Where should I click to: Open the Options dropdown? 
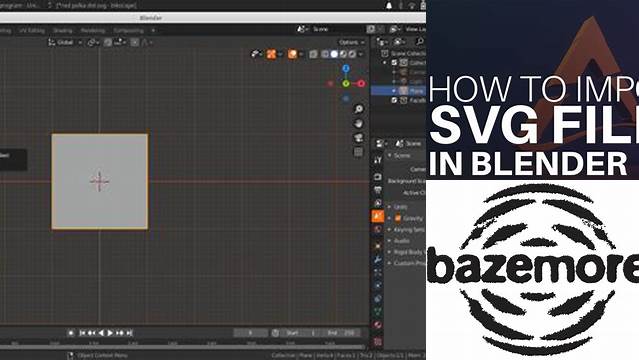[351, 42]
